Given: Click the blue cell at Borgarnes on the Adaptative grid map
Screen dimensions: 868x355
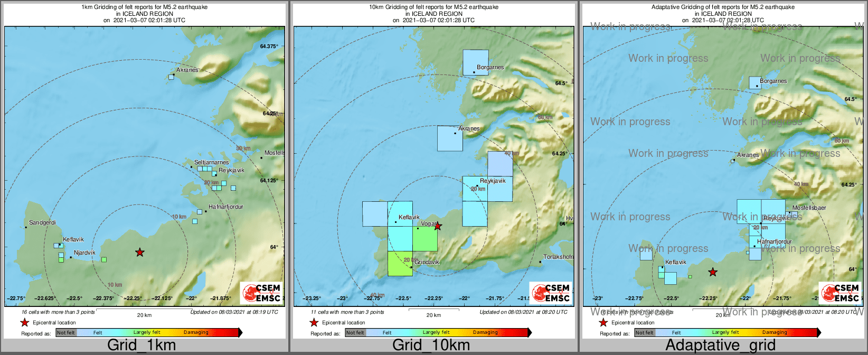Looking at the screenshot, I should point(755,82).
